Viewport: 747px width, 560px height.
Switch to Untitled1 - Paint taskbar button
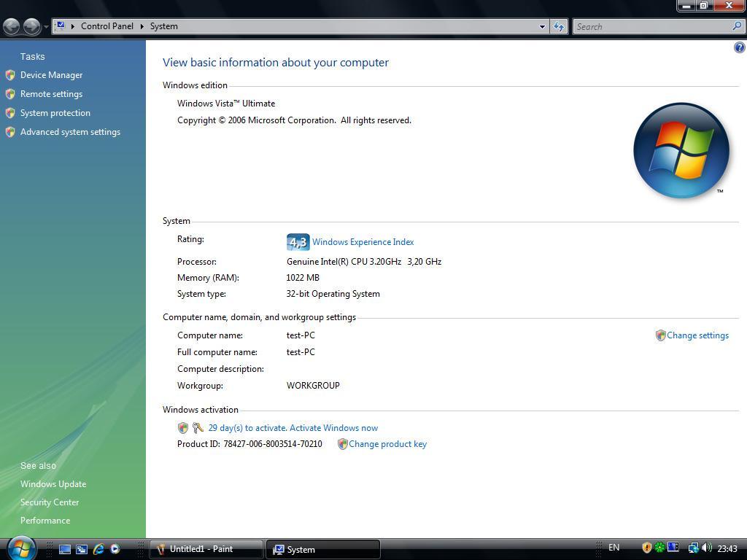206,549
